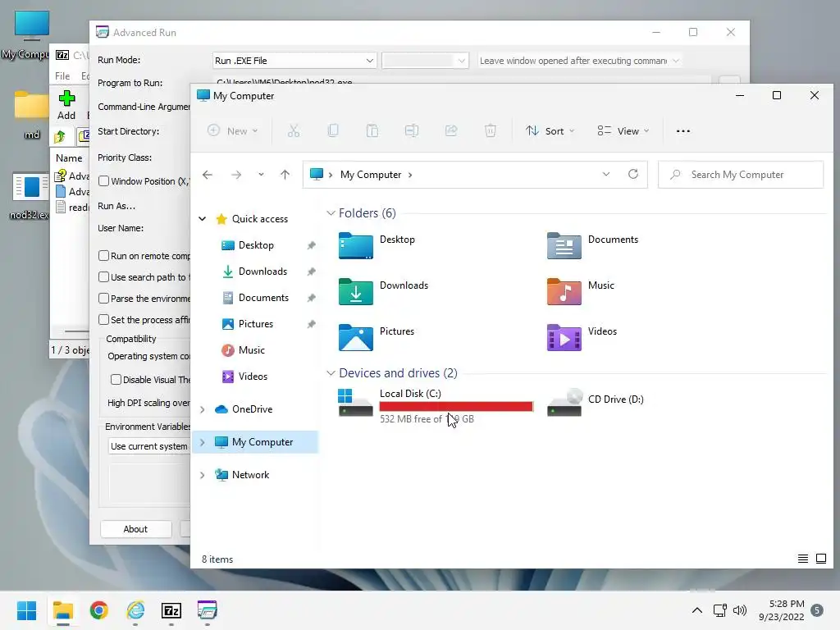The height and width of the screenshot is (630, 840).
Task: Click the Delete trash icon in the Explorer toolbar
Action: point(491,130)
